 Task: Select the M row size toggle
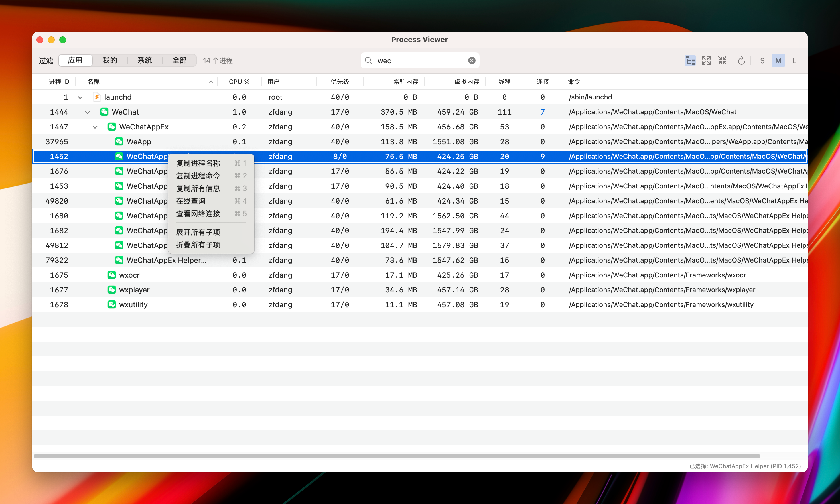point(778,61)
